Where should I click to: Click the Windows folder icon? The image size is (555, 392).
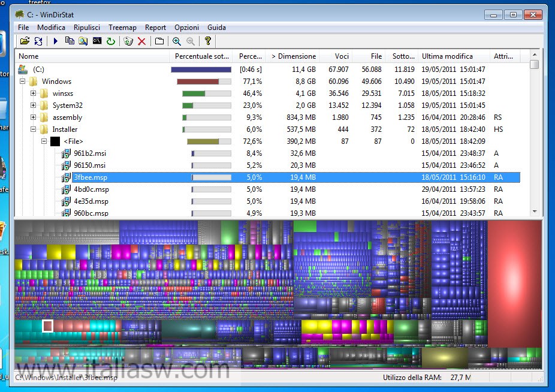pos(34,82)
